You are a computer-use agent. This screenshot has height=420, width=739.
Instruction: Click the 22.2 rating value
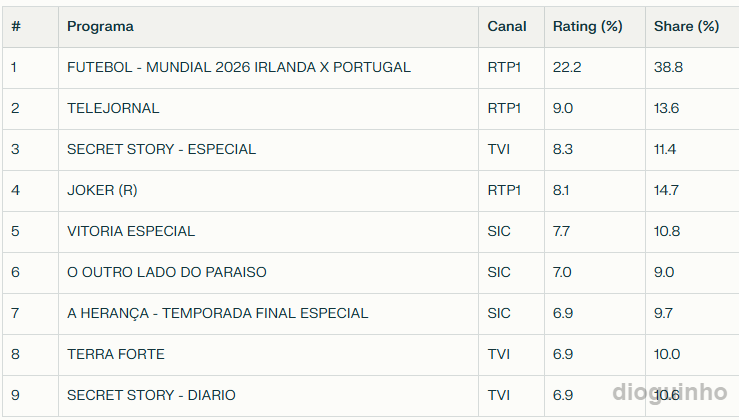tap(567, 68)
